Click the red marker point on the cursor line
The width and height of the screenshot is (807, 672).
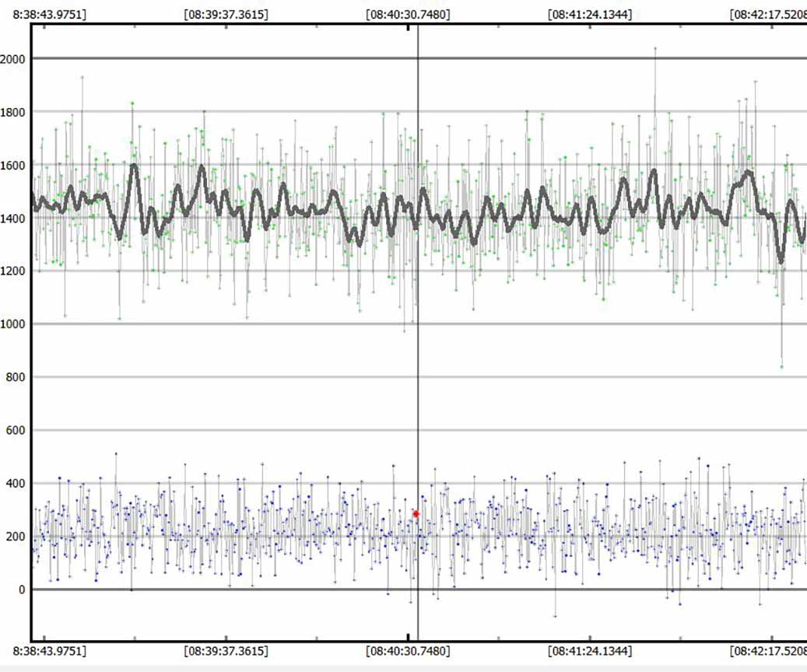(x=416, y=513)
